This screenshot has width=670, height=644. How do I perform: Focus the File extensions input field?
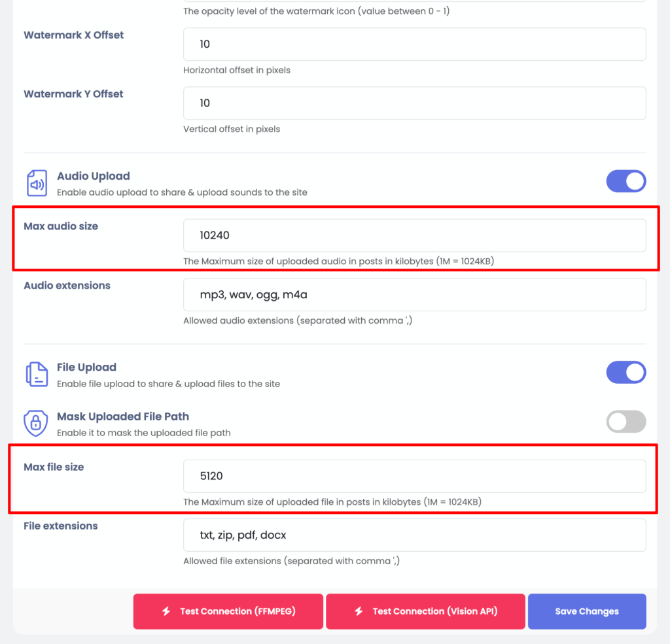pyautogui.click(x=414, y=535)
